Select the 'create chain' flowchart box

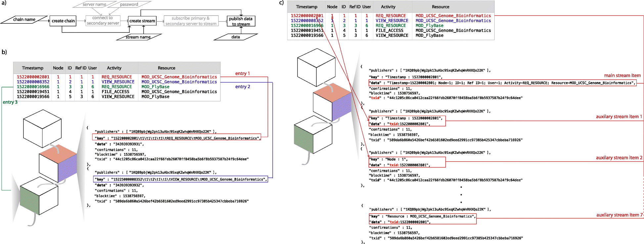pos(63,21)
